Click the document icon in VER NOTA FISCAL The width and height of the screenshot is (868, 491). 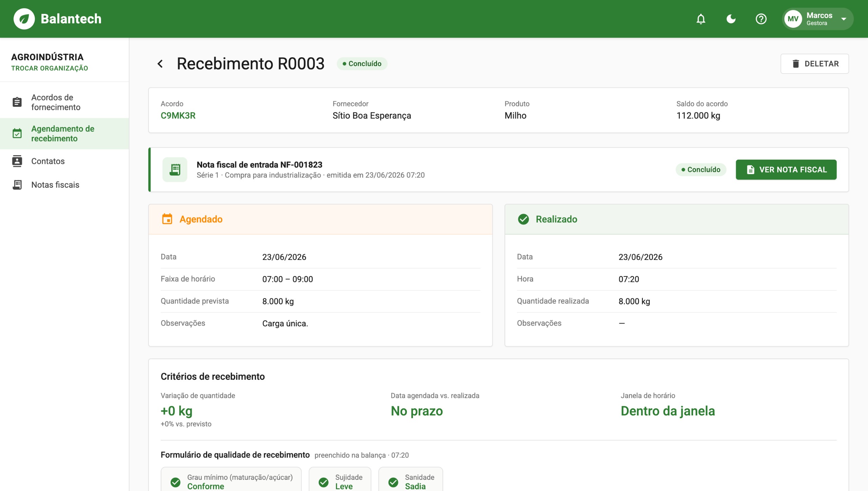pos(750,169)
